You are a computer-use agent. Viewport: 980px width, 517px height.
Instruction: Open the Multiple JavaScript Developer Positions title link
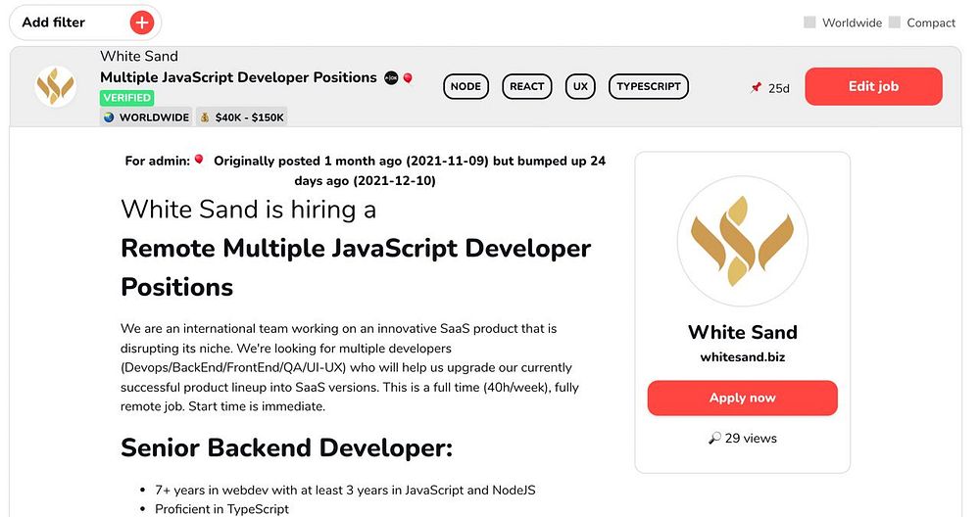pos(238,77)
